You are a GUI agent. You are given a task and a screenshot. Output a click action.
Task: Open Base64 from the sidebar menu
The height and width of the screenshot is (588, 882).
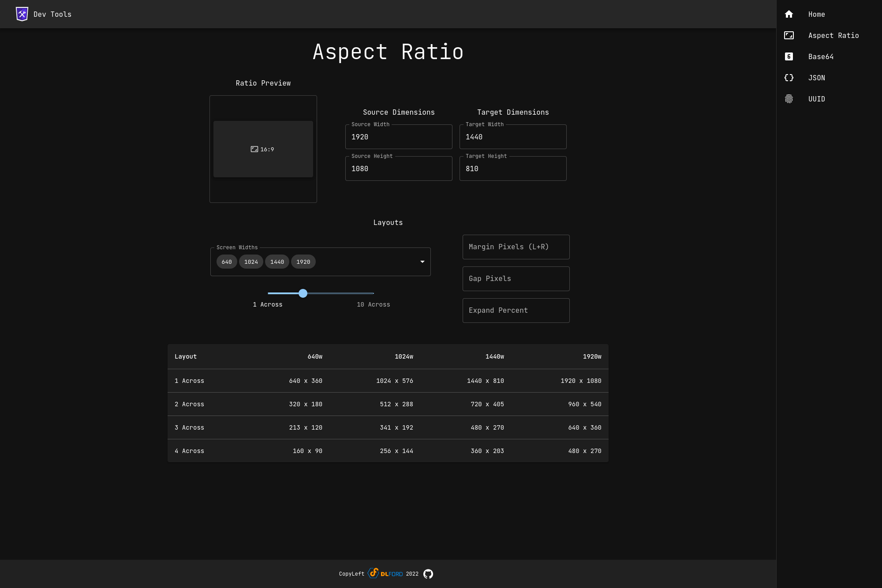coord(821,56)
